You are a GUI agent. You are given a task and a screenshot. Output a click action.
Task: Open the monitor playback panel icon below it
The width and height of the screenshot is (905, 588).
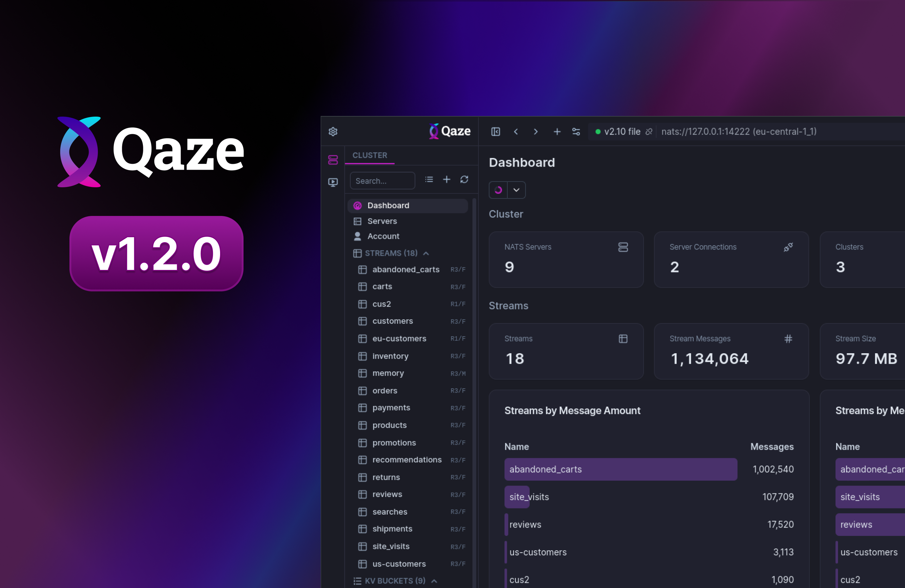(333, 182)
